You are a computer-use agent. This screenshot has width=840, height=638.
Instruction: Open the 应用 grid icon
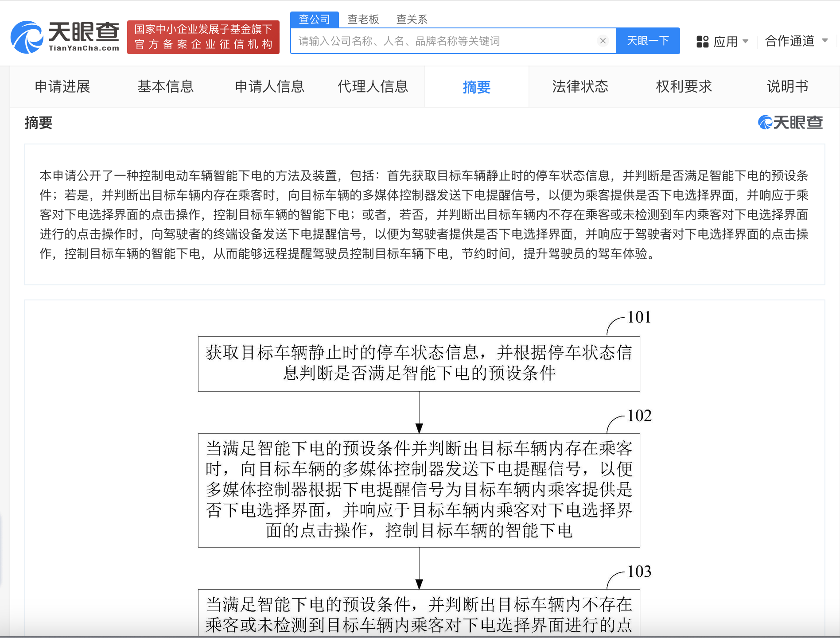coord(702,41)
